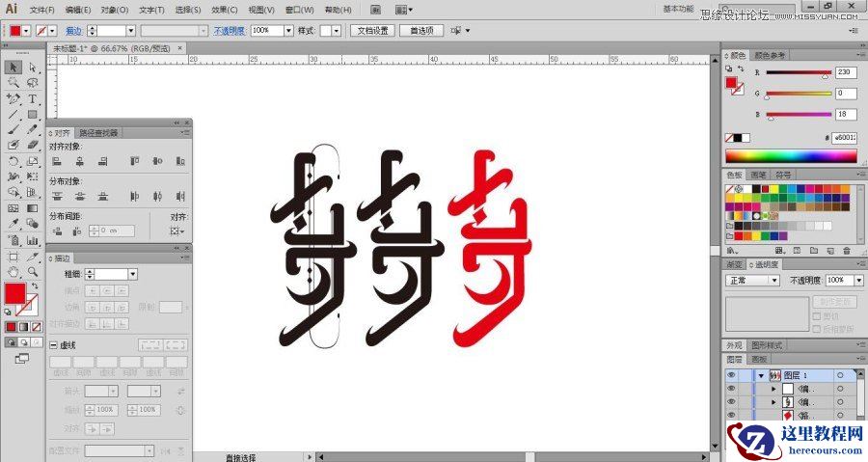This screenshot has height=462, width=868.
Task: Click the color spectrum bar
Action: [791, 156]
